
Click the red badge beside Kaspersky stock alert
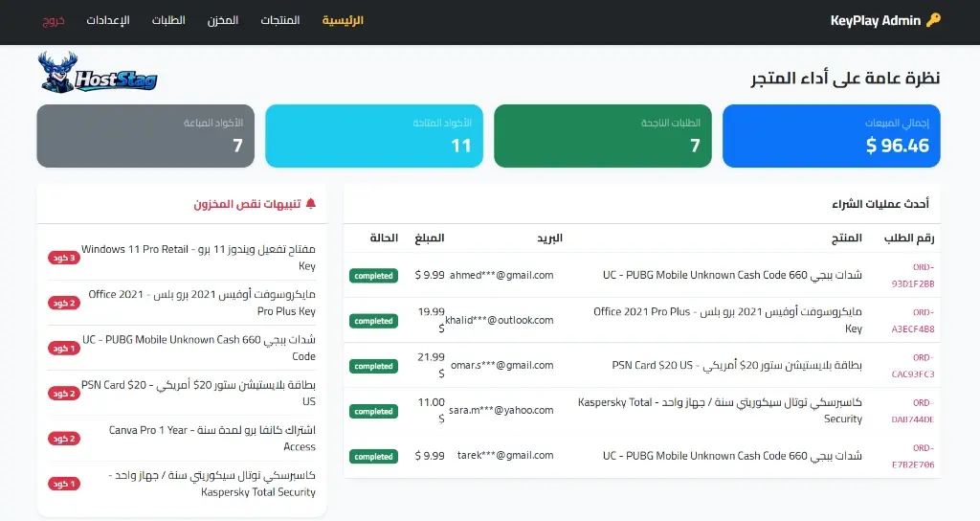coord(64,484)
